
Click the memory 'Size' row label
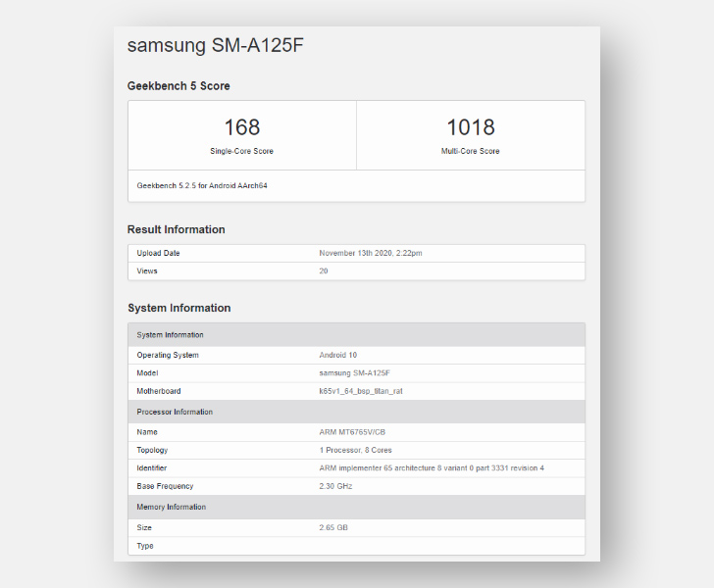[144, 527]
